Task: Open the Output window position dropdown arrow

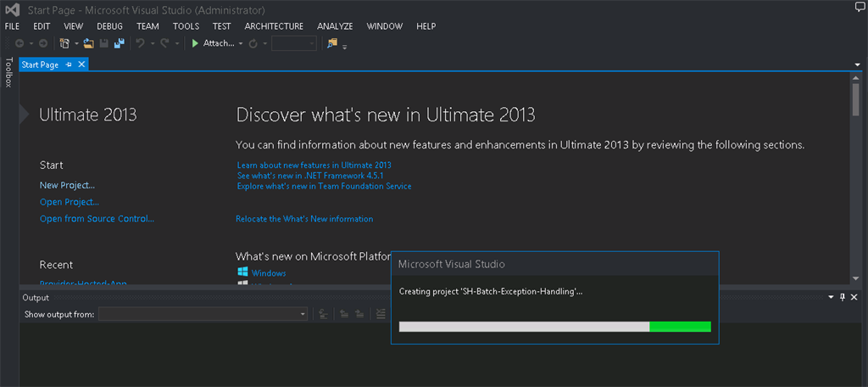Action: click(x=831, y=298)
